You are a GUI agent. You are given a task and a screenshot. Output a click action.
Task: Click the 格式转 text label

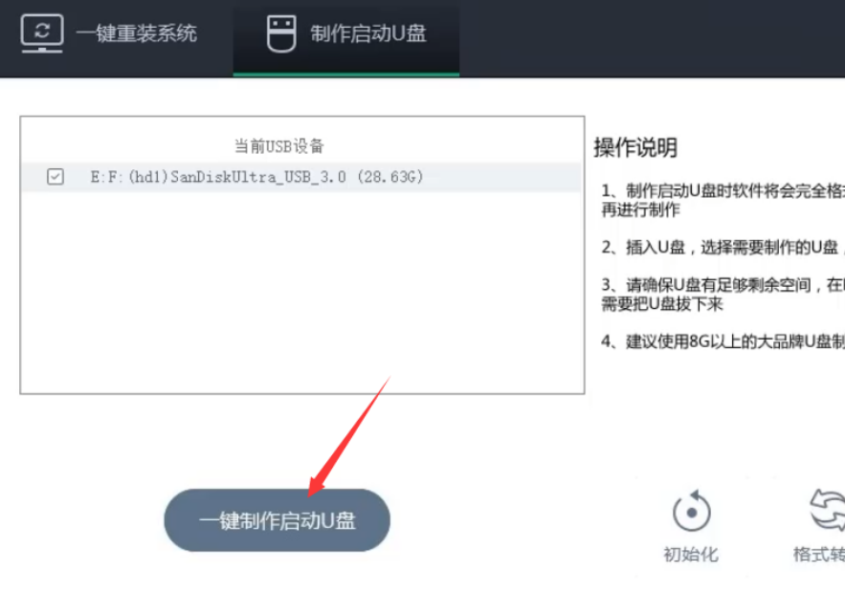coord(819,554)
